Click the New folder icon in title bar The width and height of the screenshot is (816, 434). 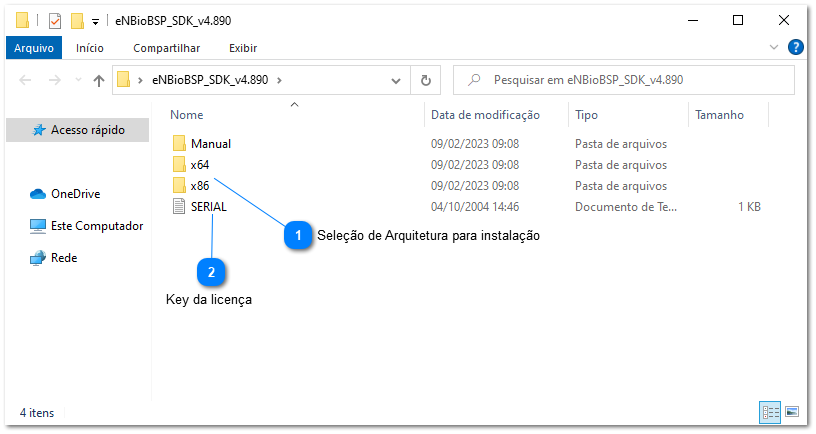[77, 21]
